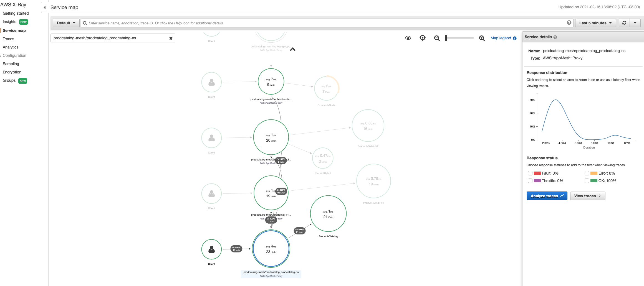Select the highlighted prodcatalog-ns proxy node
The image size is (644, 286).
[271, 249]
